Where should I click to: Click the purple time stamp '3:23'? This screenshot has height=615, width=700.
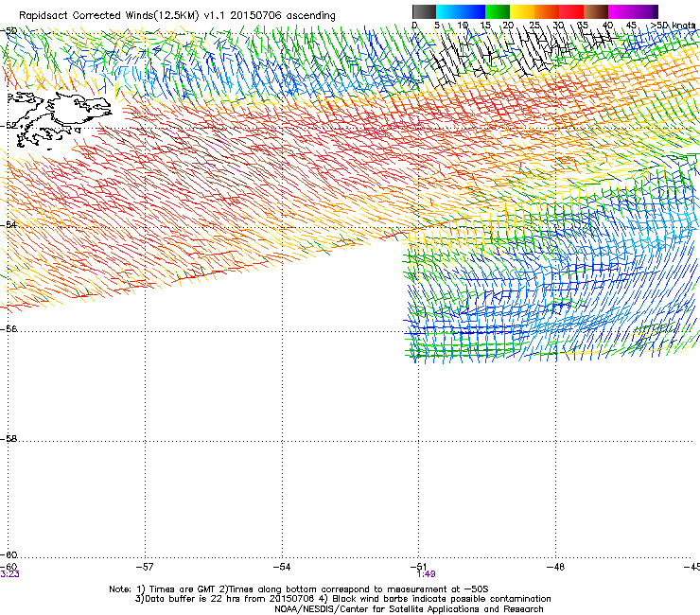point(9,574)
